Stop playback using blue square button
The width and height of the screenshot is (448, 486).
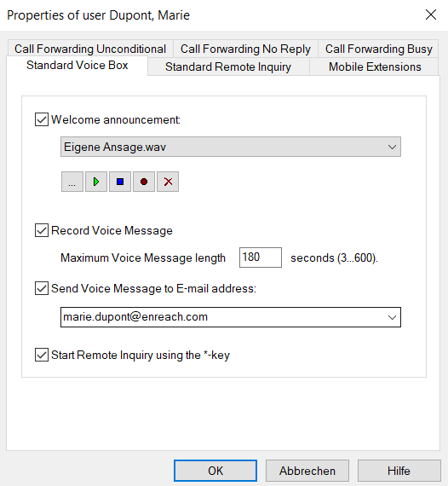click(x=120, y=182)
